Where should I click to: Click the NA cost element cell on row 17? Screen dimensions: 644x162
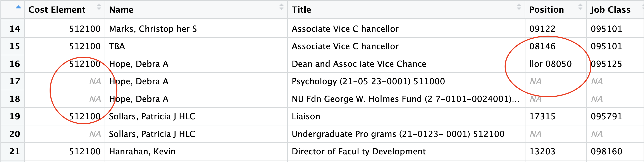click(95, 81)
